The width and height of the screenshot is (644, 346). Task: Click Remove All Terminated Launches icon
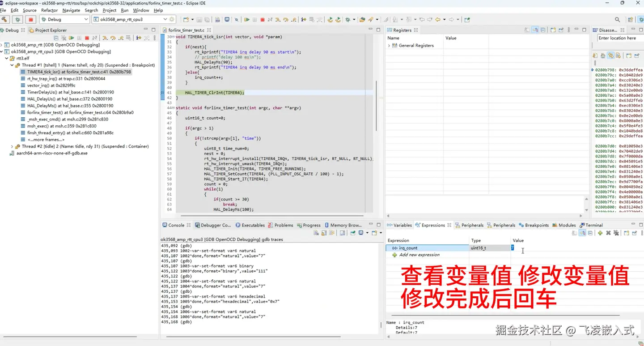click(x=64, y=38)
